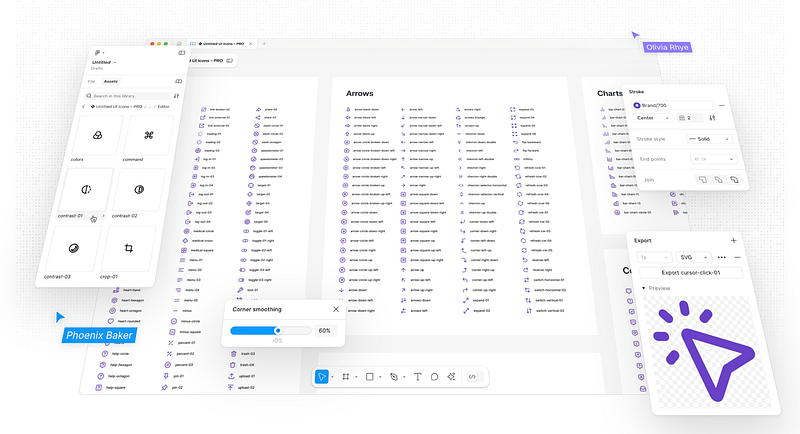Click the Brand/700 stroke color swatch
The height and width of the screenshot is (434, 800).
pos(637,106)
